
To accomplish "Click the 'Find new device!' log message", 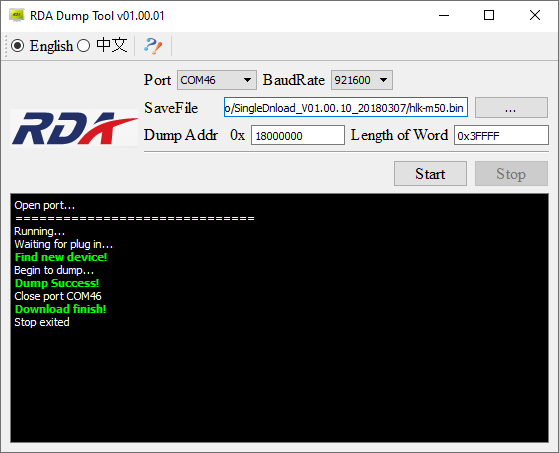I will click(x=61, y=257).
